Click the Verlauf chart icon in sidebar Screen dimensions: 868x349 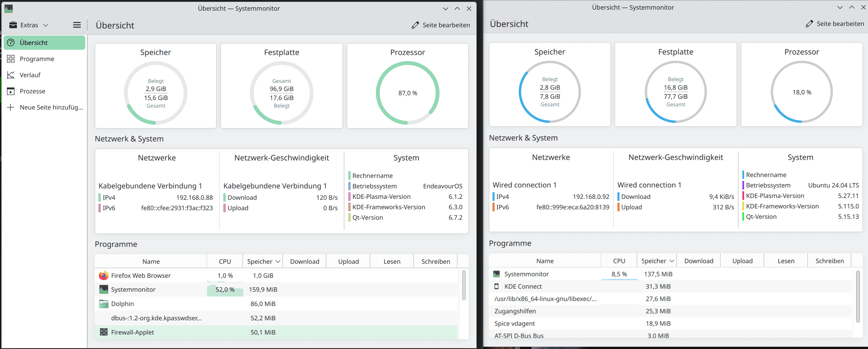(11, 75)
